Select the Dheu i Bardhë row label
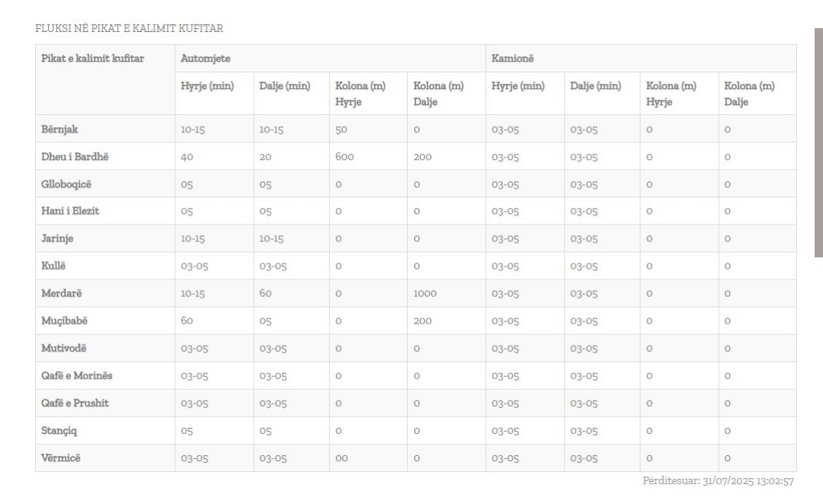The width and height of the screenshot is (823, 504). click(69, 157)
